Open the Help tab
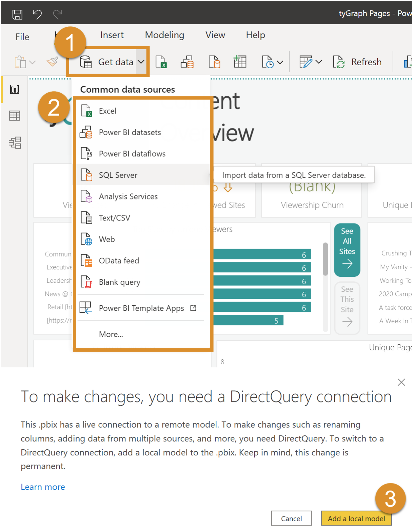Image resolution: width=413 pixels, height=532 pixels. [255, 35]
